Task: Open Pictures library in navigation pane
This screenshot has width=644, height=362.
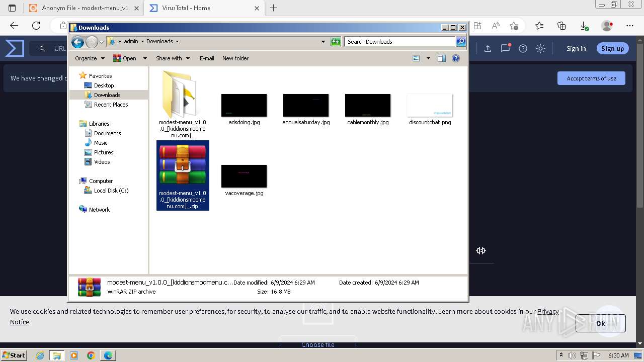Action: [104, 152]
